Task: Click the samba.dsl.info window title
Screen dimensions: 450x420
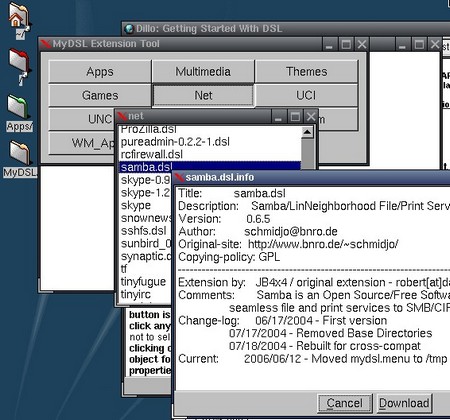Action: click(220, 177)
